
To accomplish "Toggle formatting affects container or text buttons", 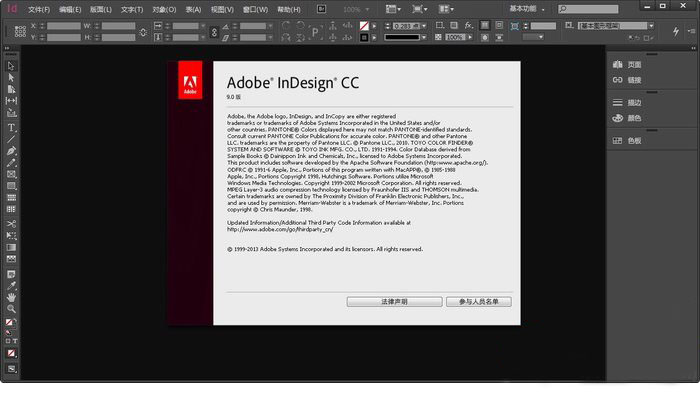I will 11,341.
